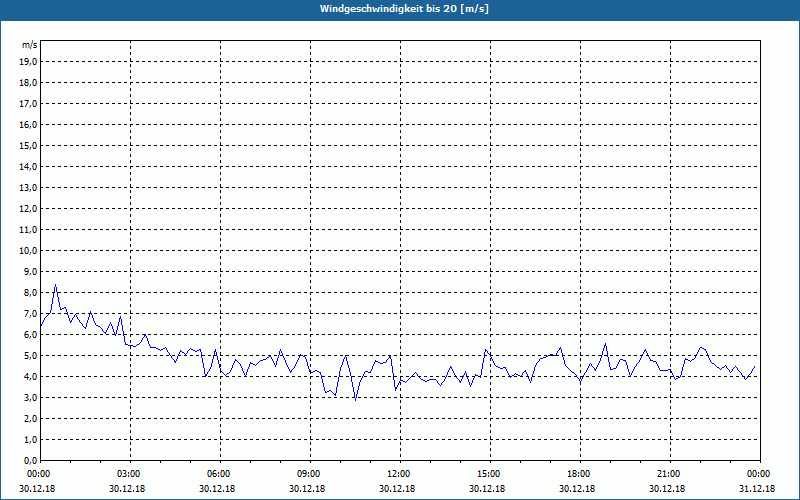Select the '5,0' y-axis value

tap(29, 356)
